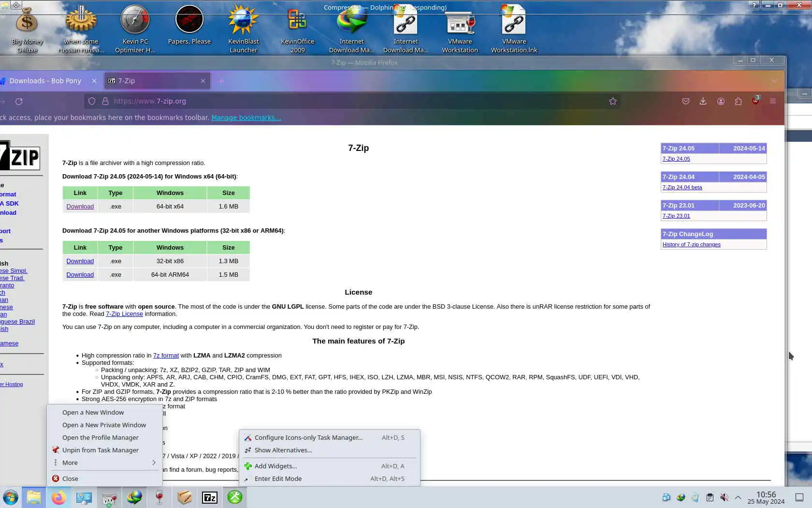Open the Manage bookmarks link
The image size is (812, 508).
pyautogui.click(x=246, y=118)
